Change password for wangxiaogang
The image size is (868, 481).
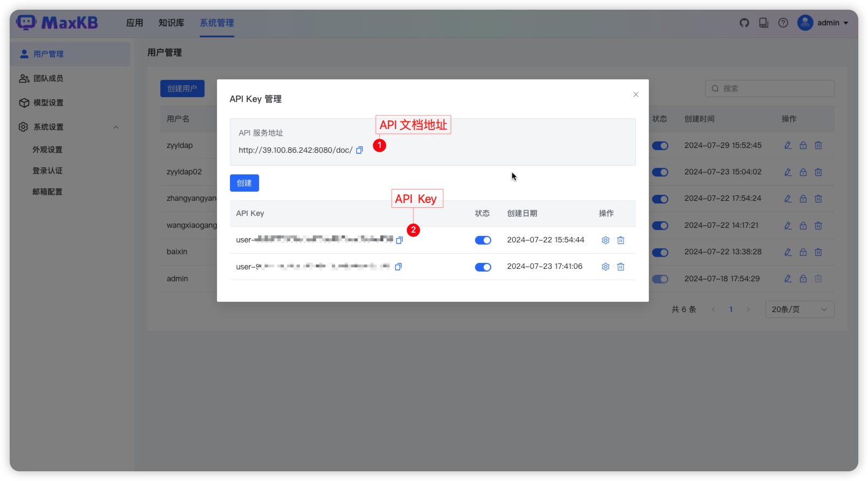coord(803,226)
